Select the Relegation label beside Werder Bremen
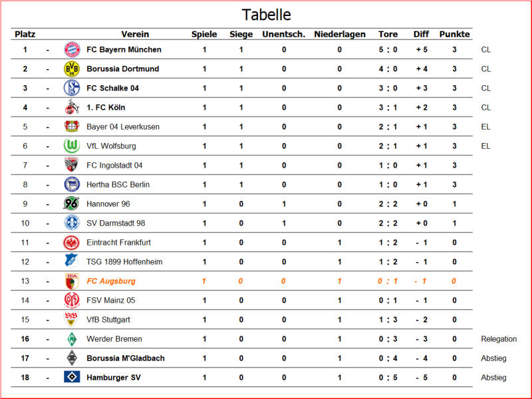 499,339
